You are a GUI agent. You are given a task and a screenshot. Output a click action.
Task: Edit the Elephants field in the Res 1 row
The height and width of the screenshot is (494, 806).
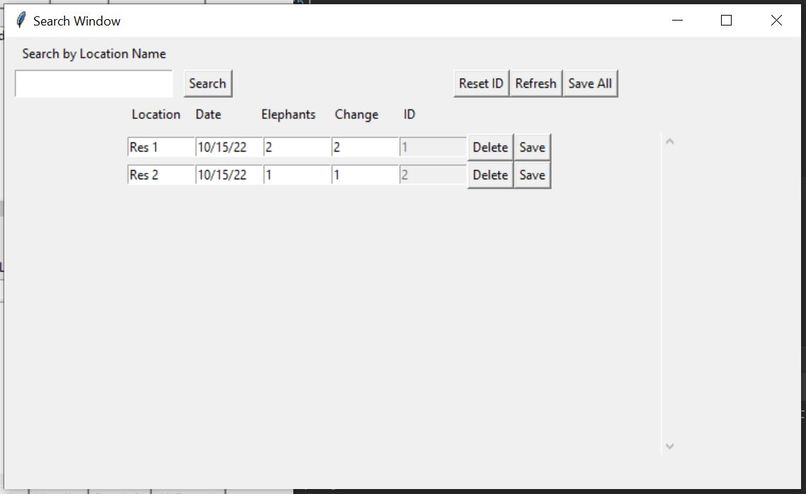[297, 148]
